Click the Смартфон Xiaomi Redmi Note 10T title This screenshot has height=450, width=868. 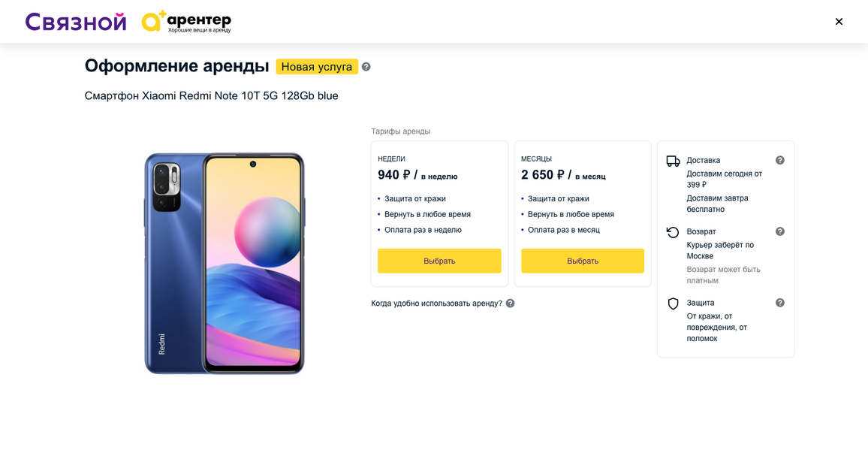coord(211,96)
